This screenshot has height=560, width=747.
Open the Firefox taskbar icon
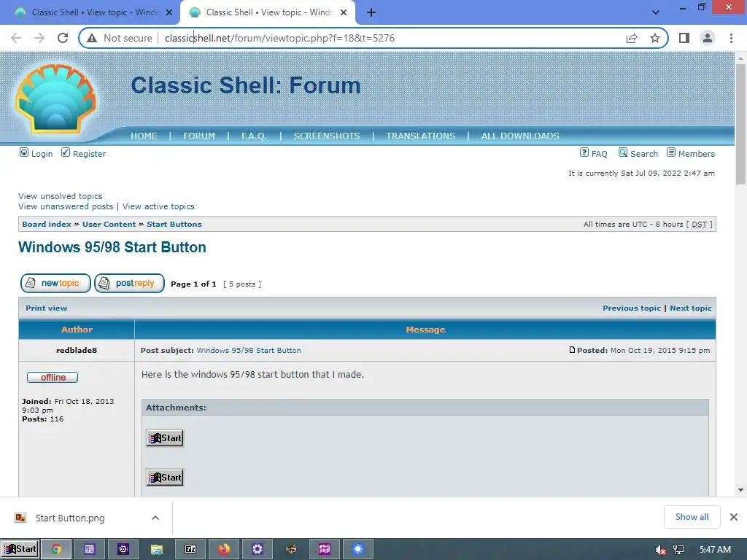click(224, 550)
